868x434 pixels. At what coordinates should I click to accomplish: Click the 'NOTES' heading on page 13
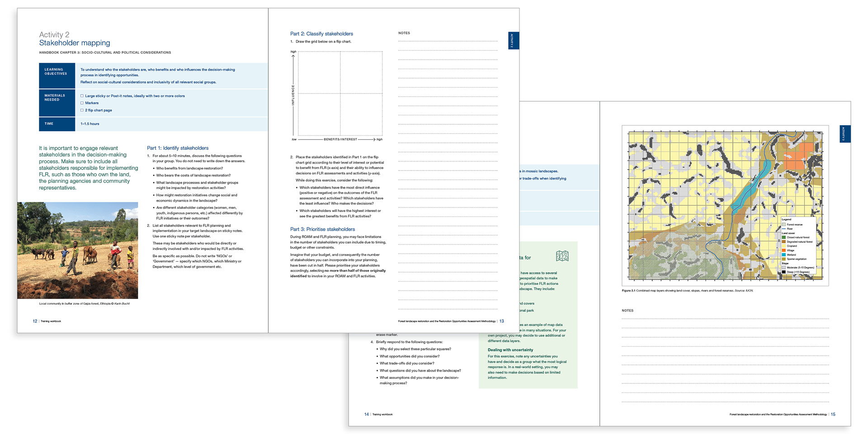coord(404,33)
